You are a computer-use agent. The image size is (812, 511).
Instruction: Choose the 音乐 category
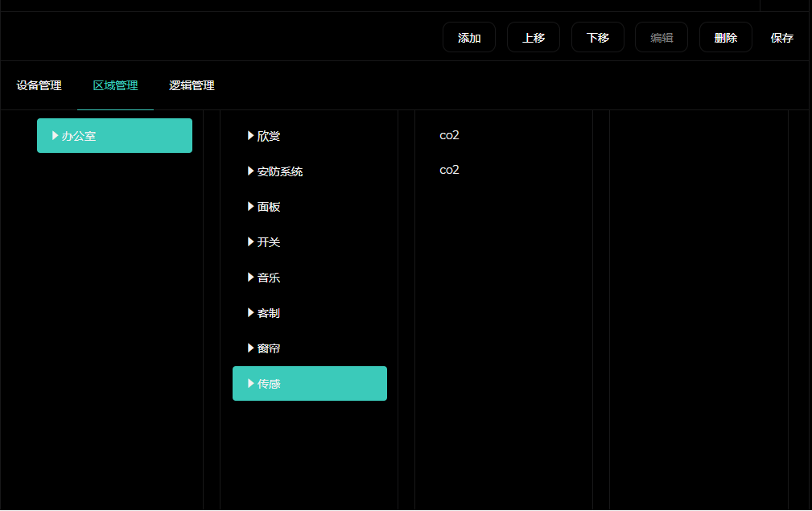coord(269,278)
